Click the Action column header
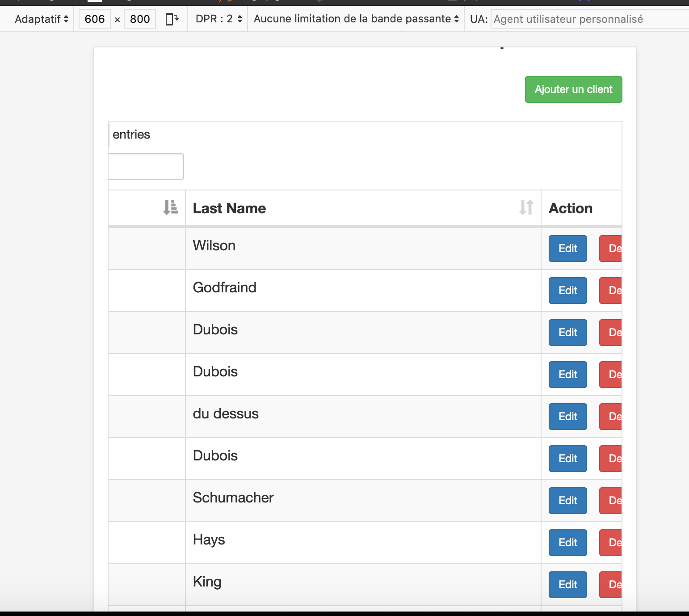 [x=581, y=208]
